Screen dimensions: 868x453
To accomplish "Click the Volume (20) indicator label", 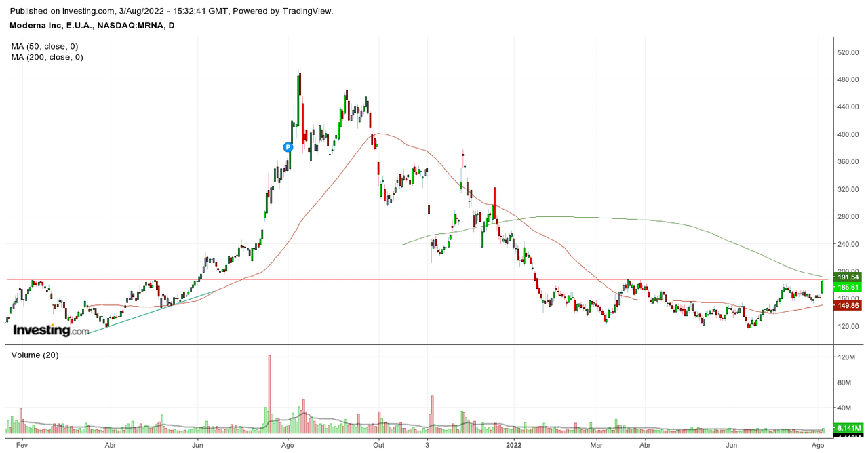I will coord(35,355).
